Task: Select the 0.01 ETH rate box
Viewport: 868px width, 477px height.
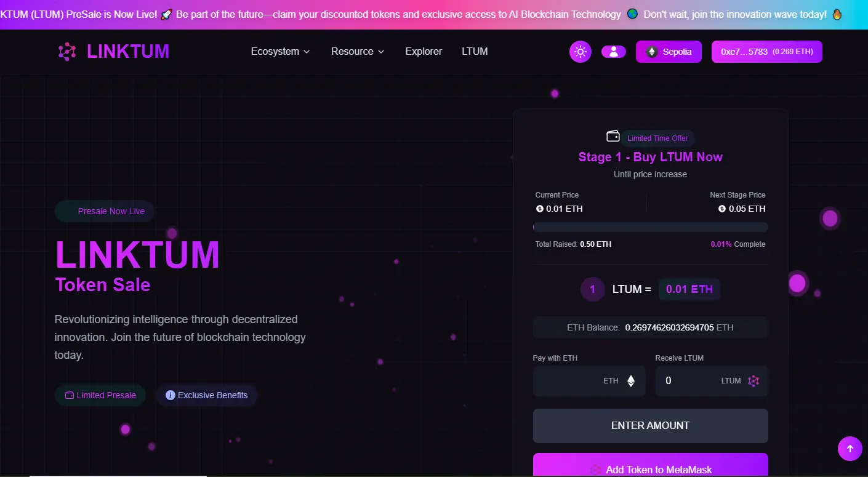Action: [689, 289]
